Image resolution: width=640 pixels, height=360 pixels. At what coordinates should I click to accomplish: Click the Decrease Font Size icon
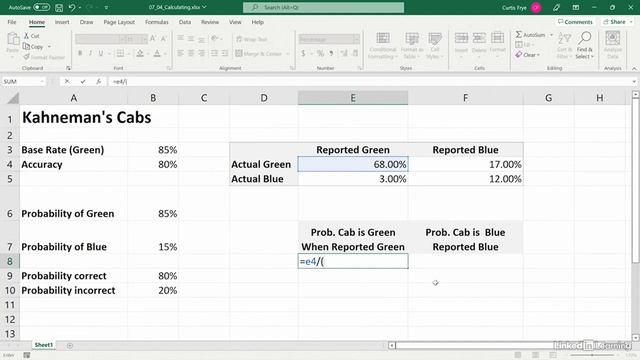click(164, 39)
